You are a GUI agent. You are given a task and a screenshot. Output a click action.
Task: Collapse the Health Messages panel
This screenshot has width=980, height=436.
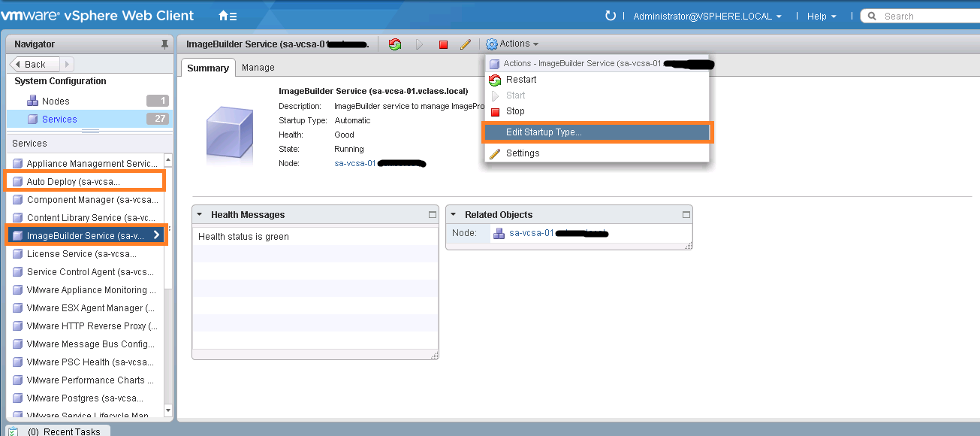[198, 214]
